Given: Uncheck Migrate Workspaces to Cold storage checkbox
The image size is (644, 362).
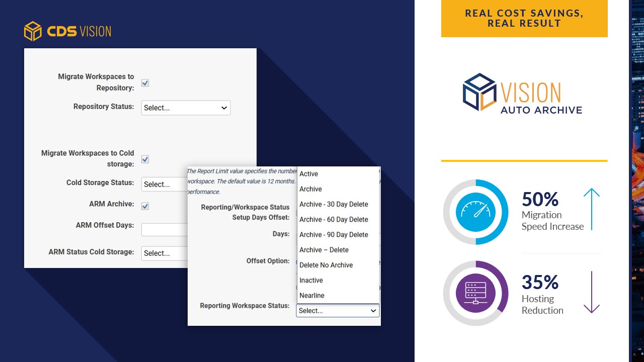Looking at the screenshot, I should [145, 159].
